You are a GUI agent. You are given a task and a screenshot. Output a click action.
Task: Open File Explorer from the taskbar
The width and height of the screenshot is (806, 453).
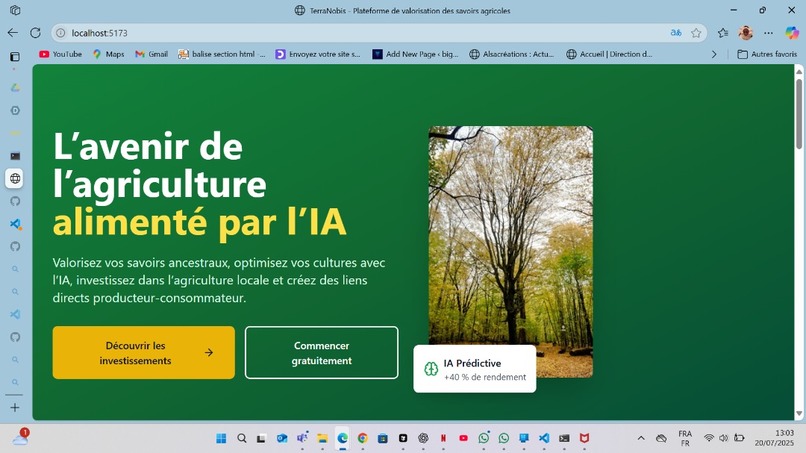tap(322, 438)
